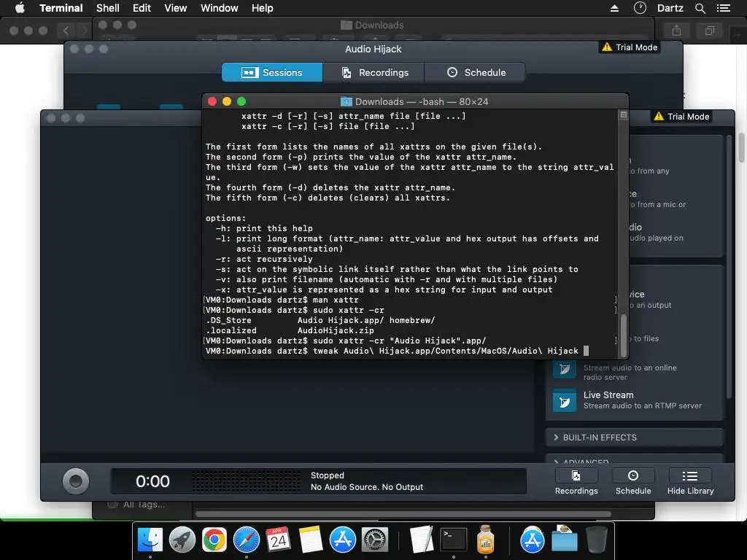
Task: Open the Shell menu
Action: (108, 8)
